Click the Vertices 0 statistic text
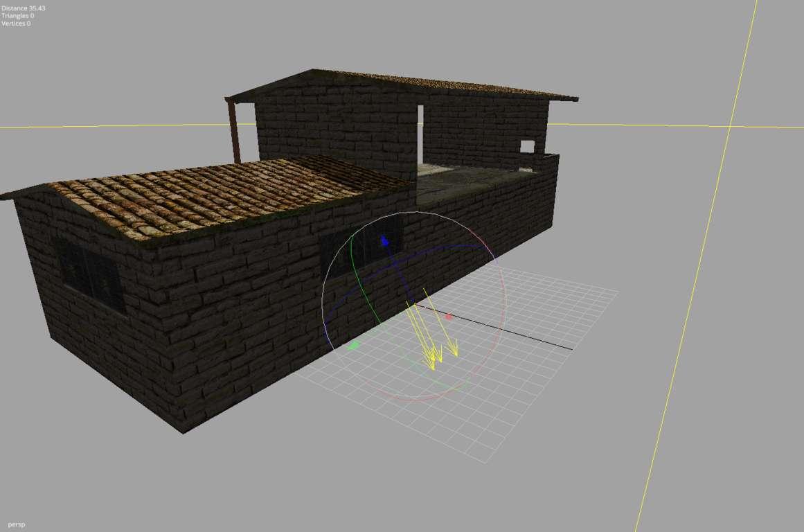The width and height of the screenshot is (804, 532). (x=15, y=24)
